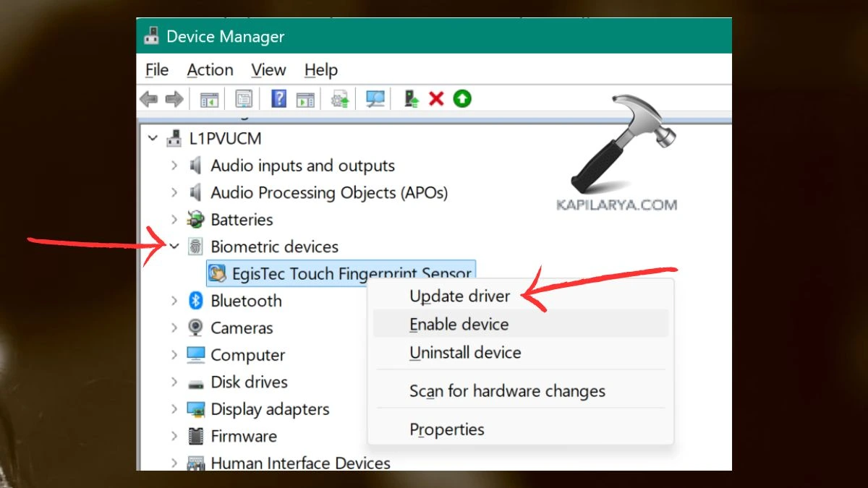Click the update driver gear toolbar icon

(x=340, y=99)
